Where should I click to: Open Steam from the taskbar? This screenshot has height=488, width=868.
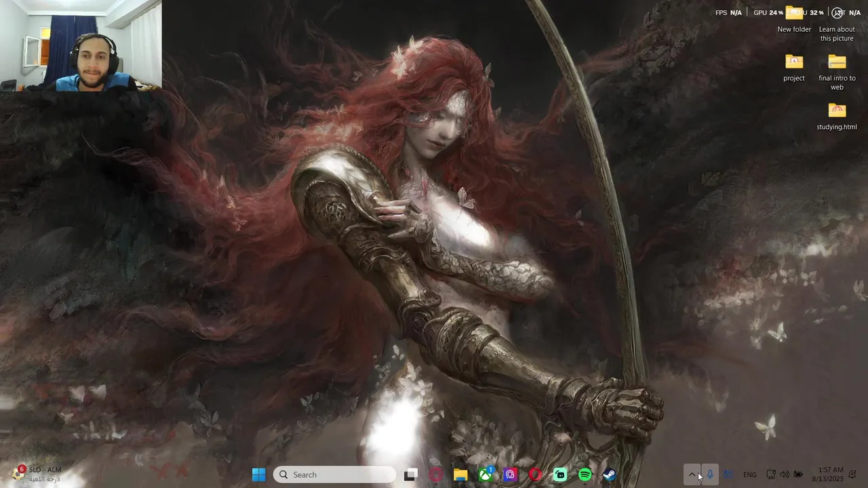point(610,475)
